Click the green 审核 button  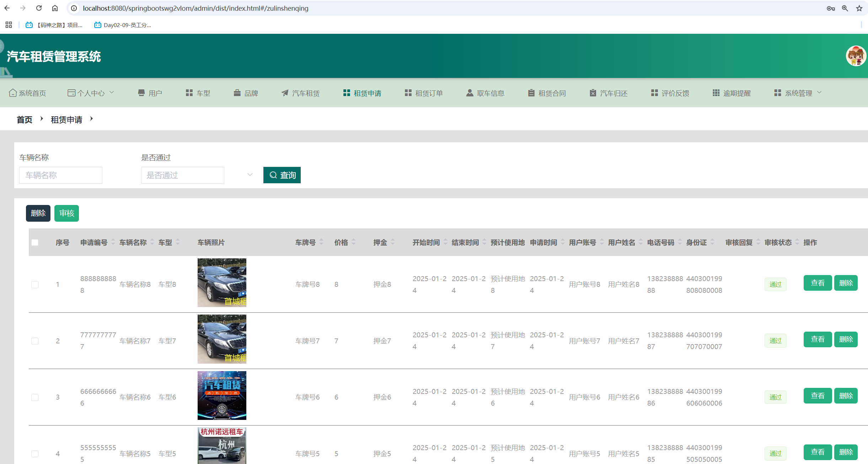click(x=66, y=213)
